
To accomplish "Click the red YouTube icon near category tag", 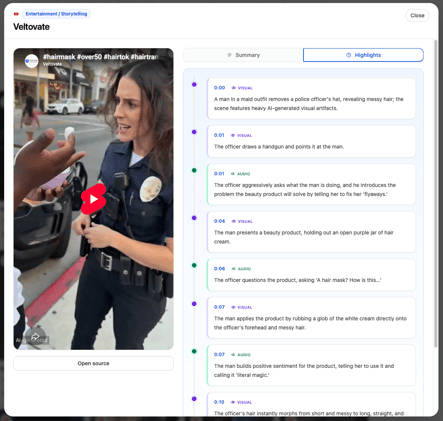I will (16, 14).
